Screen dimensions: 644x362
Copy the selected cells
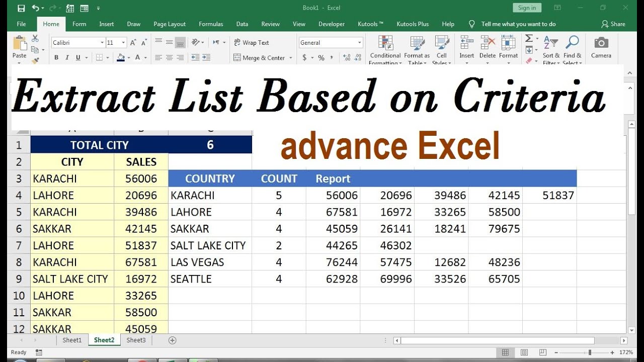pyautogui.click(x=34, y=49)
